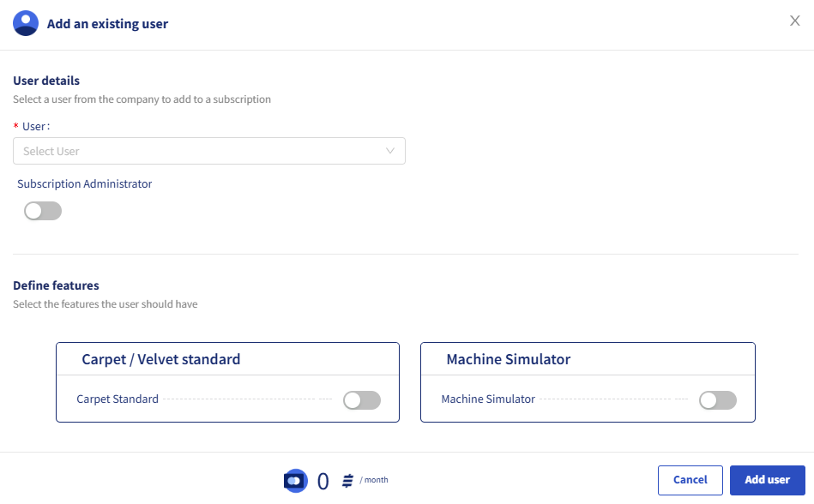Viewport: 814px width, 504px height.
Task: Toggle the Subscription Administrator switch
Action: (43, 211)
